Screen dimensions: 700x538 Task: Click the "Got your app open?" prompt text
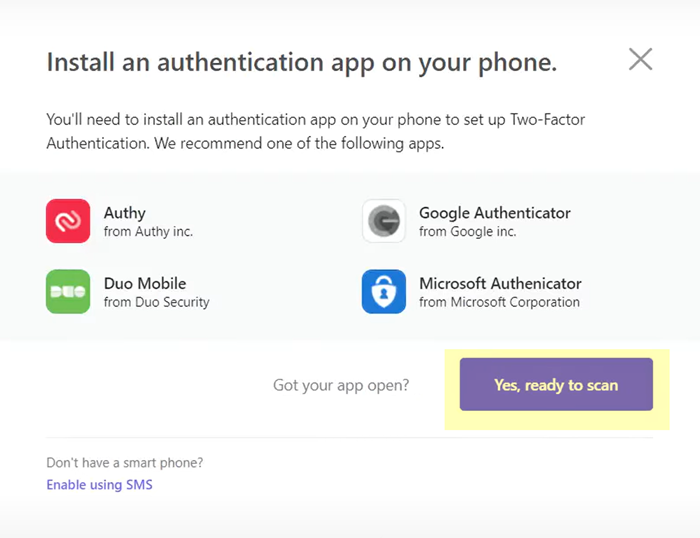coord(340,385)
